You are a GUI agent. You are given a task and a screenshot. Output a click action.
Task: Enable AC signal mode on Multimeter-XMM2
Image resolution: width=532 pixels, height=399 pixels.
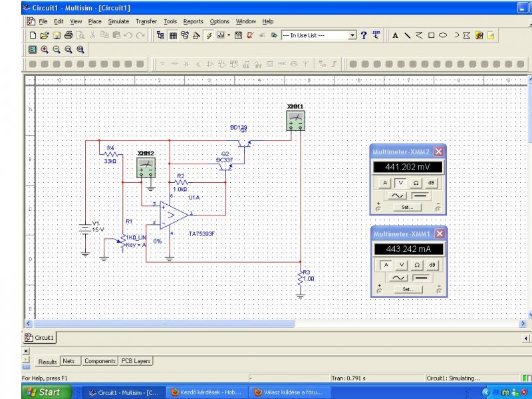[398, 196]
